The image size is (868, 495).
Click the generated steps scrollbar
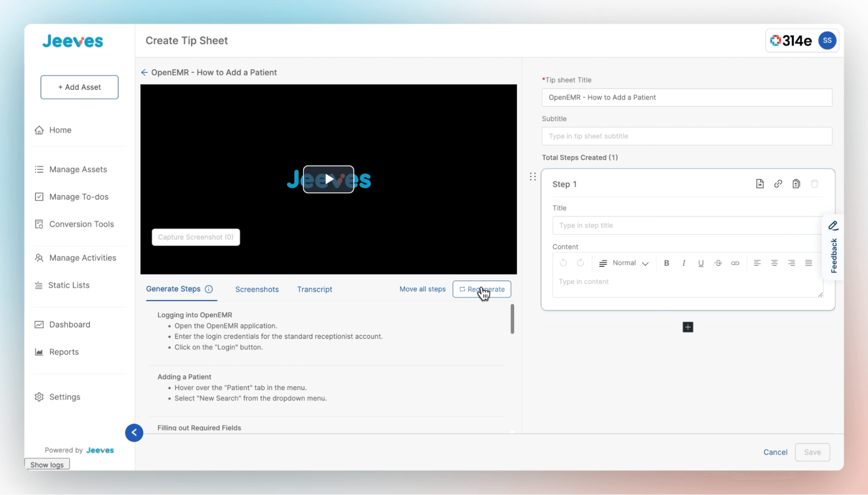click(512, 319)
